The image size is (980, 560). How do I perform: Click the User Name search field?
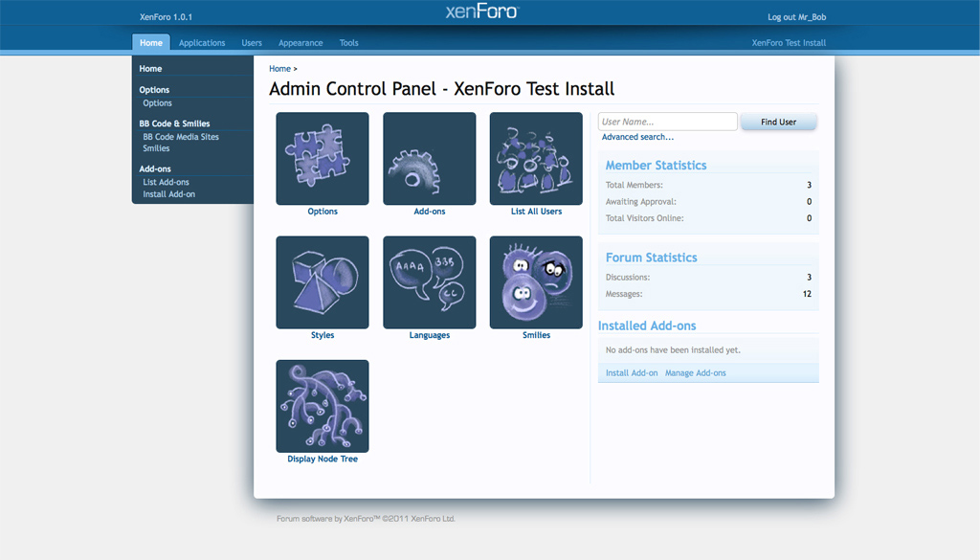pos(667,122)
